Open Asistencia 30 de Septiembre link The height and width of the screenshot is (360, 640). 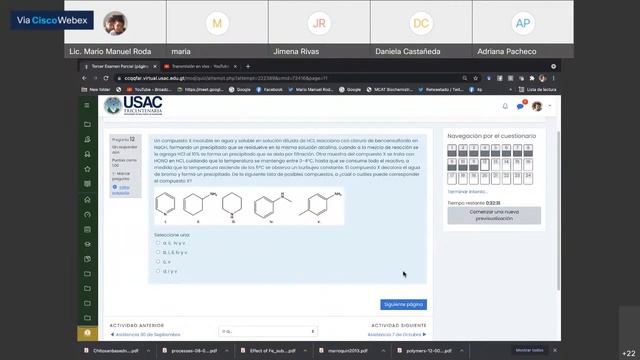point(145,334)
